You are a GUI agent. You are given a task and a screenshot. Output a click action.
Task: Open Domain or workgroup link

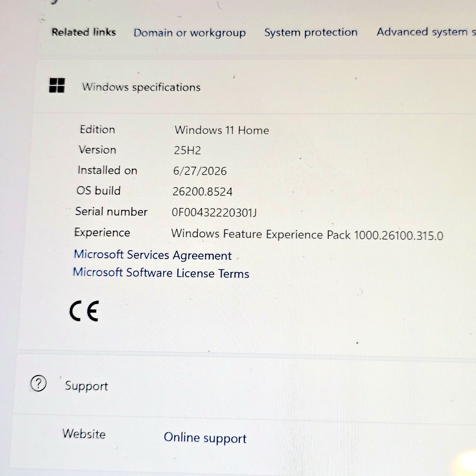190,33
